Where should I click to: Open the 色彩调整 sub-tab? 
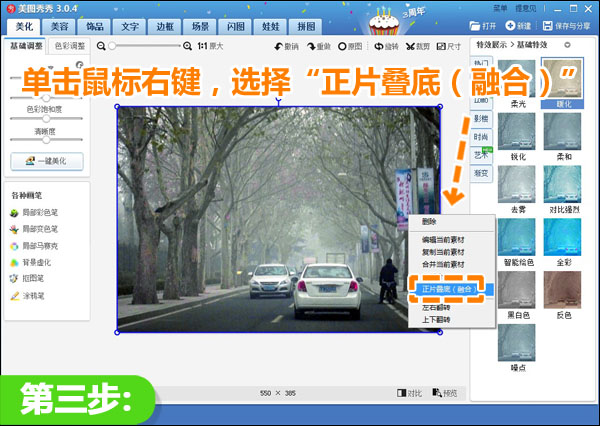click(x=69, y=46)
